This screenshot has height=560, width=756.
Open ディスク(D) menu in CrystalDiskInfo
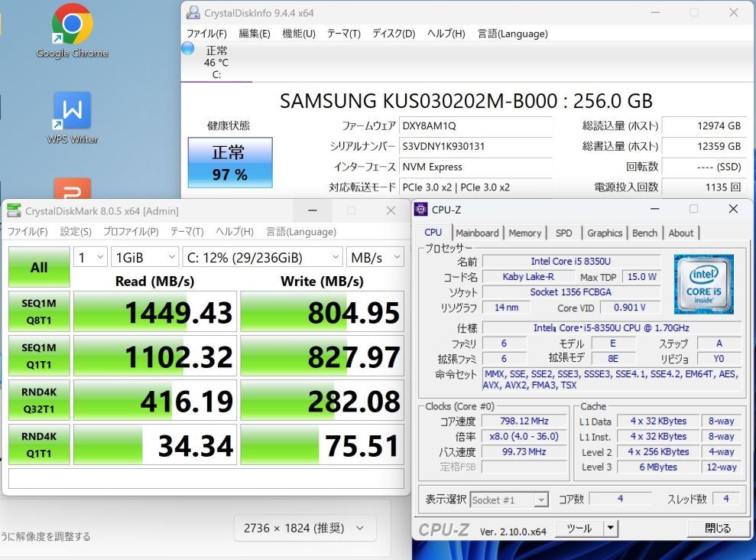394,34
